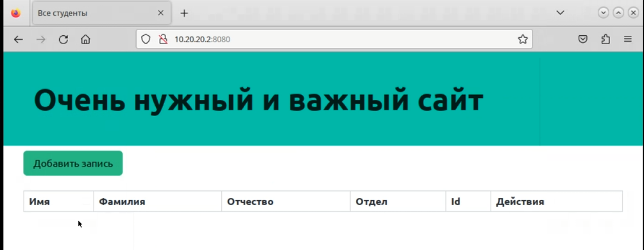Close the Все студенты tab
The image size is (644, 250).
(x=160, y=13)
